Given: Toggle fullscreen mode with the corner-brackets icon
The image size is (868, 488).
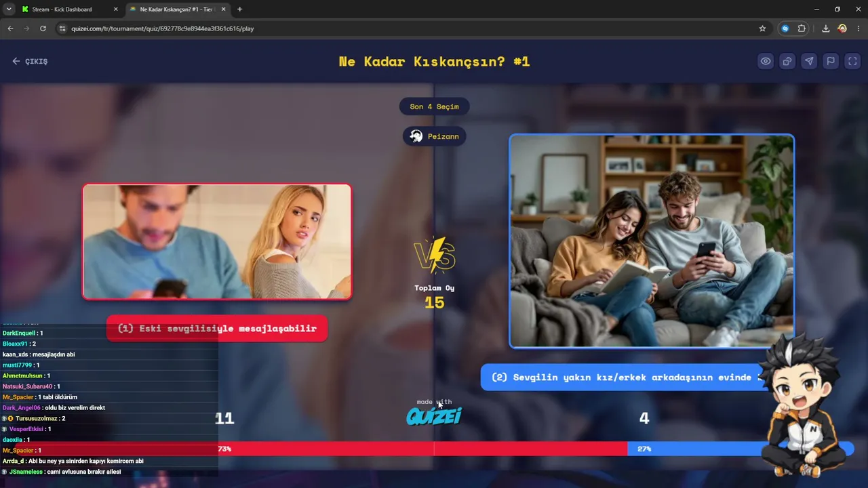Looking at the screenshot, I should 852,61.
